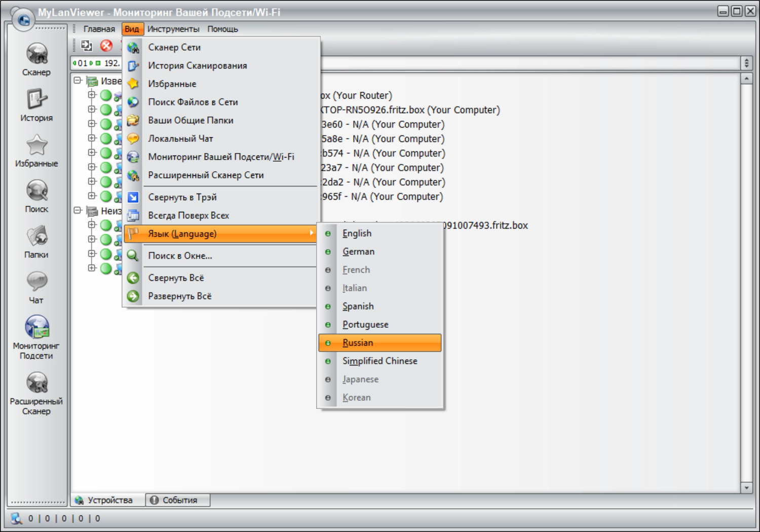
Task: Open Расширенный Сканер in the sidebar
Action: [x=36, y=384]
